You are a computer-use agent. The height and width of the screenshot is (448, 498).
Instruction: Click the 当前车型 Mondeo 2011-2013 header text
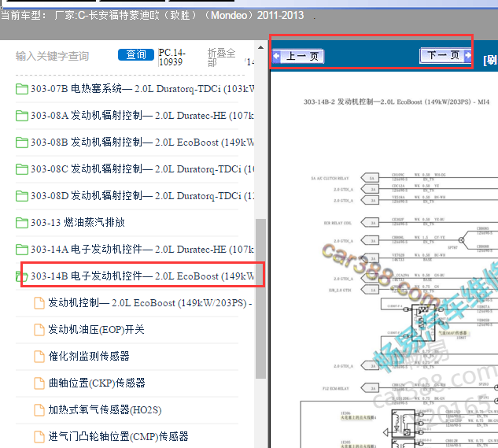pyautogui.click(x=153, y=15)
